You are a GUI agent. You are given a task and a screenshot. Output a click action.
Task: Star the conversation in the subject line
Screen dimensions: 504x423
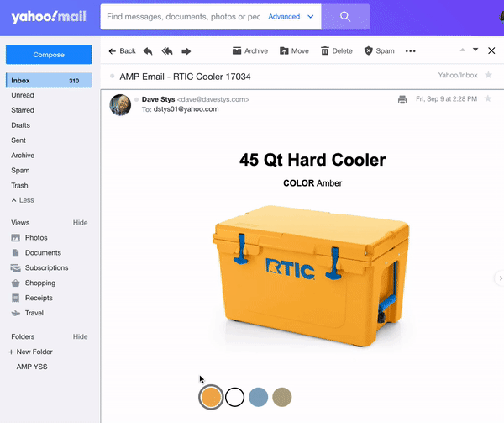(488, 75)
